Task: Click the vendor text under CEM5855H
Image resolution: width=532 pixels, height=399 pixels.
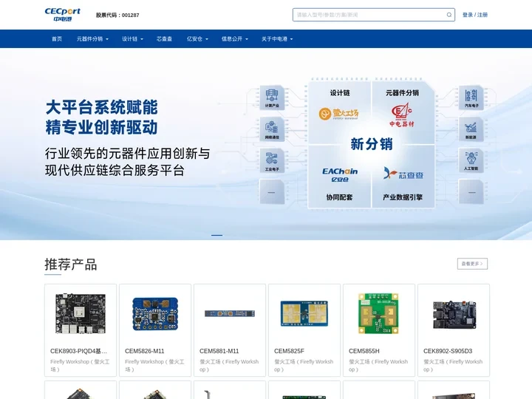Action: coord(378,366)
